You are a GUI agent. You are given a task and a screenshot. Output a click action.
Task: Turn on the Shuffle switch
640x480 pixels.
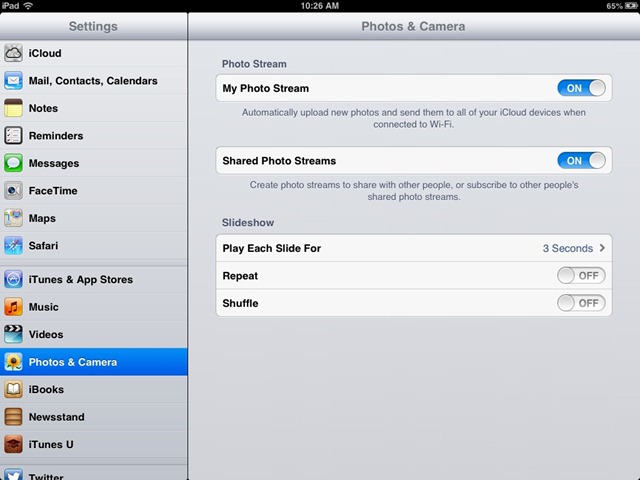(581, 303)
